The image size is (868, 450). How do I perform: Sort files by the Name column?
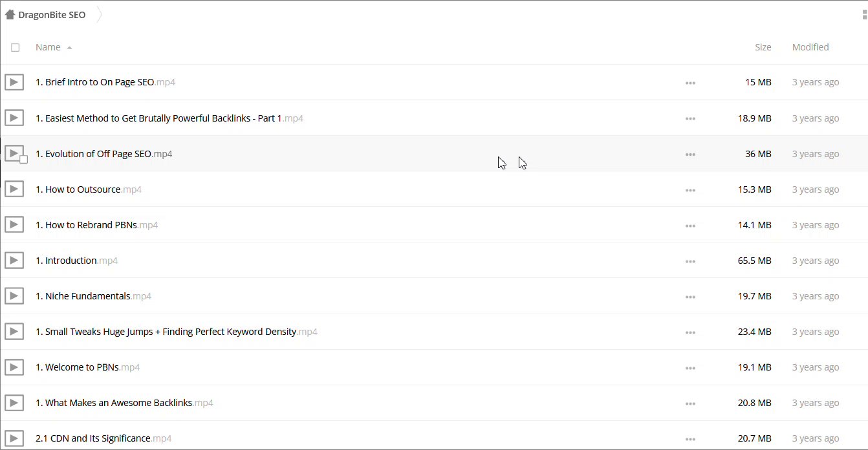pos(48,47)
